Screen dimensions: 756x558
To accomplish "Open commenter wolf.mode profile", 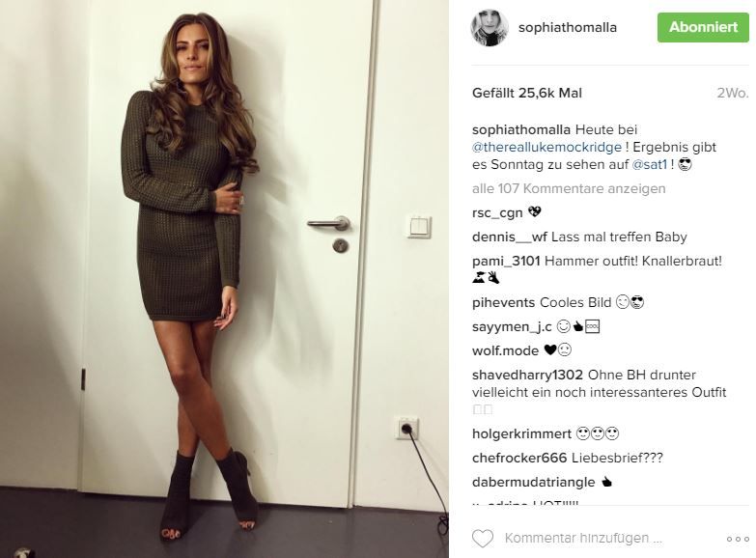I will click(505, 350).
